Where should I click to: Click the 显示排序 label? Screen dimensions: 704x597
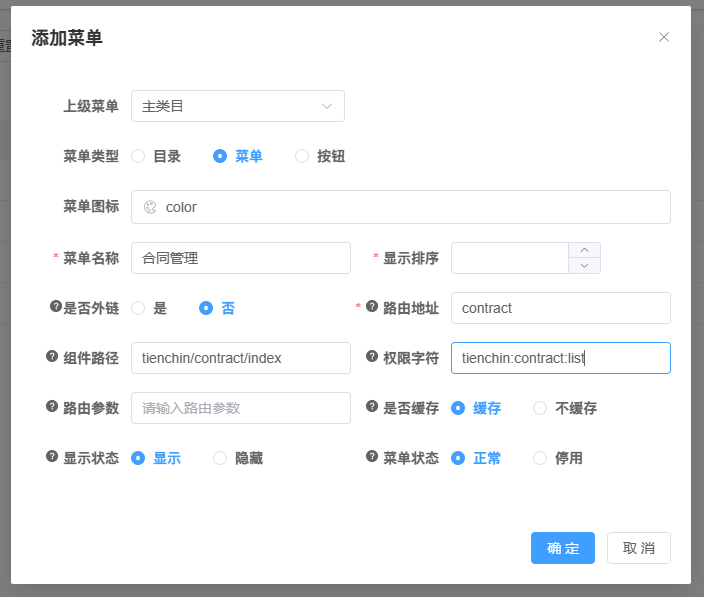(411, 259)
